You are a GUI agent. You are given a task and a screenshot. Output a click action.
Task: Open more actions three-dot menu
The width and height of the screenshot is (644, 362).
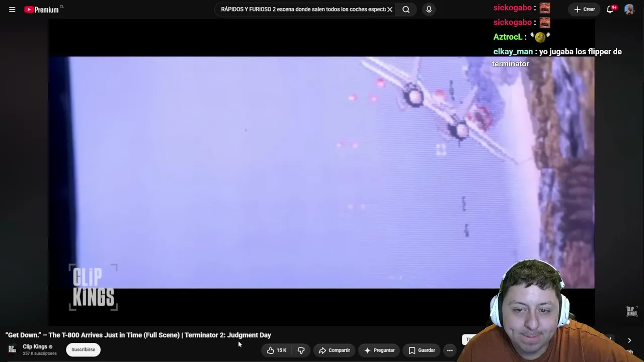pos(450,350)
